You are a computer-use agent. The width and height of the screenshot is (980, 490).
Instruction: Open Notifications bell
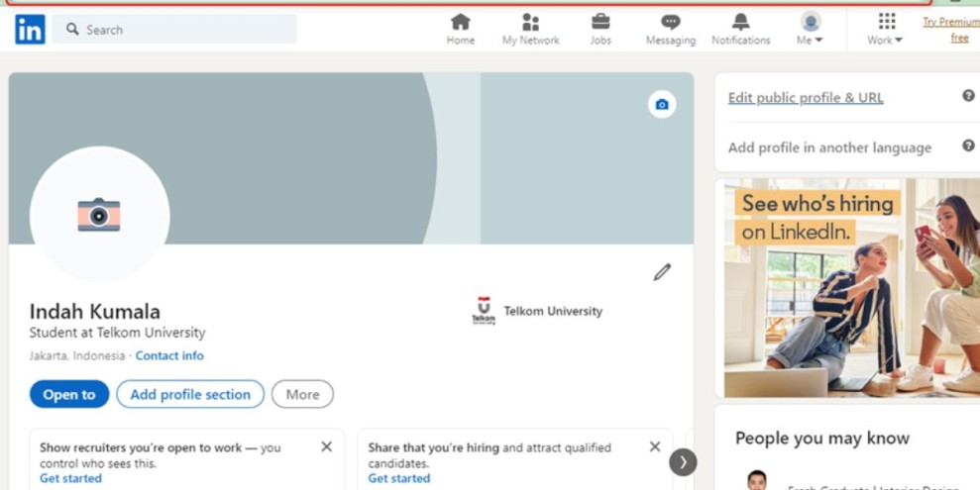coord(740,30)
